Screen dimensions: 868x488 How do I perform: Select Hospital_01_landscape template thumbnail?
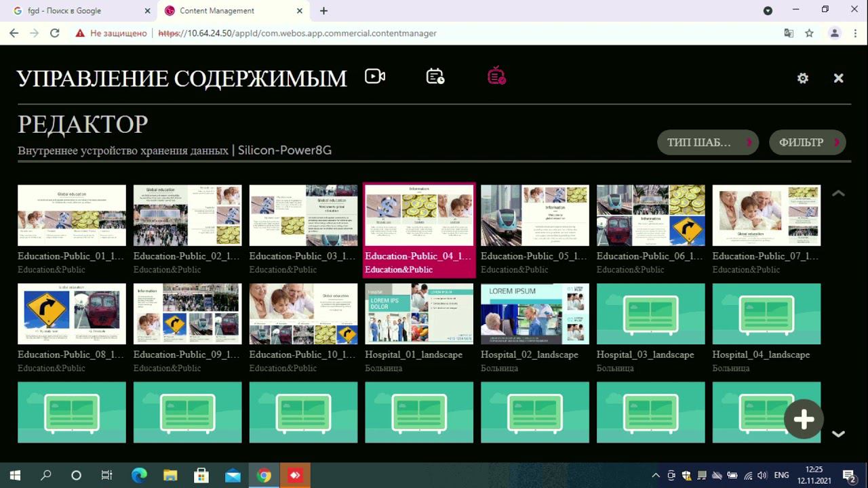tap(419, 314)
